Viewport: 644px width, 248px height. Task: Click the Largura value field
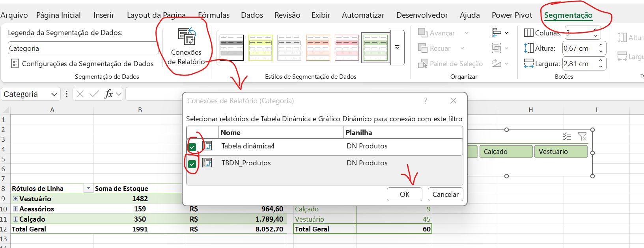tap(580, 63)
